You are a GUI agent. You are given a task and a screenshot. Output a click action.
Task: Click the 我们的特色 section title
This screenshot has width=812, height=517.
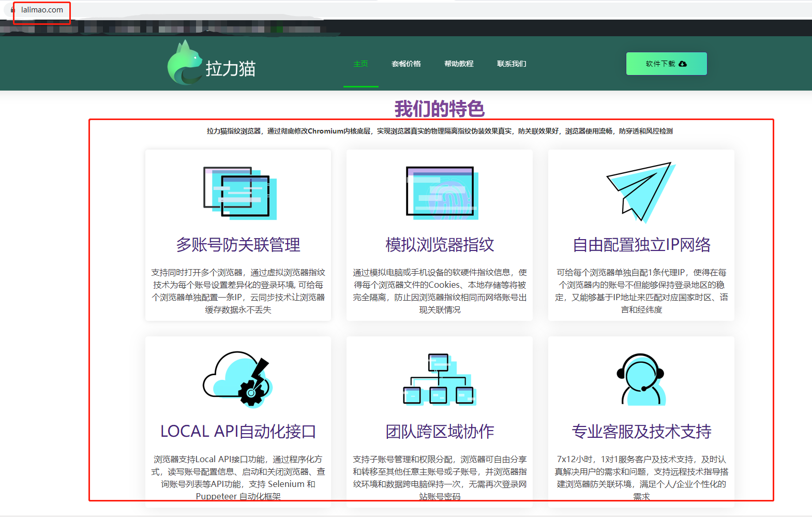click(x=440, y=109)
